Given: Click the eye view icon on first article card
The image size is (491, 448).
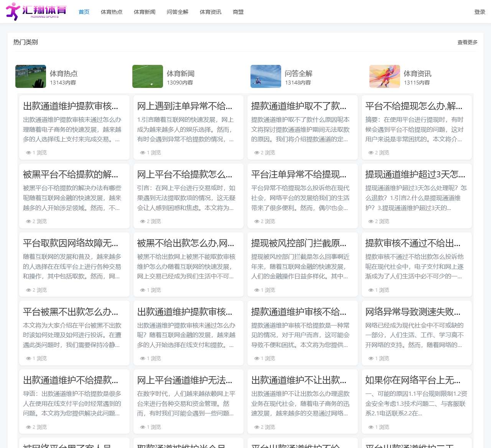Looking at the screenshot, I should click(28, 152).
